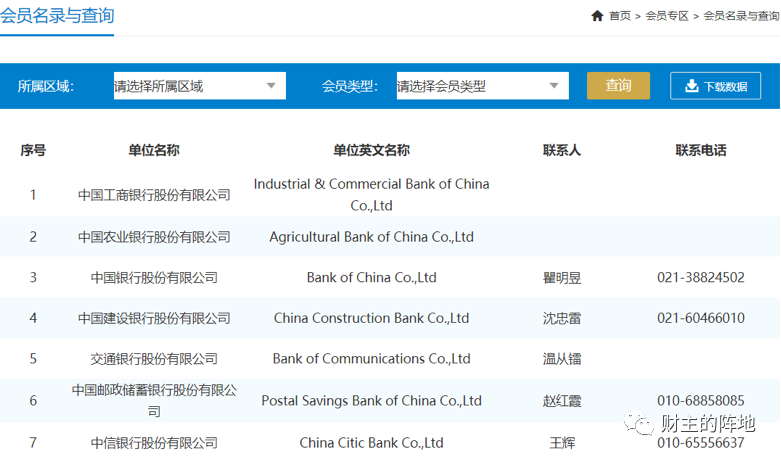
Task: Select 中国邮政储蓄银行股份有限公司 cell
Action: pyautogui.click(x=154, y=401)
